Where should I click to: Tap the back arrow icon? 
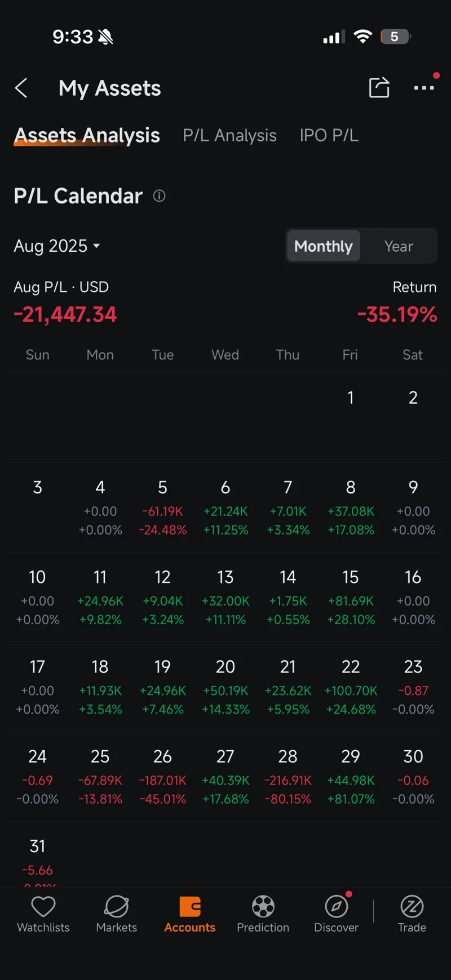point(21,88)
